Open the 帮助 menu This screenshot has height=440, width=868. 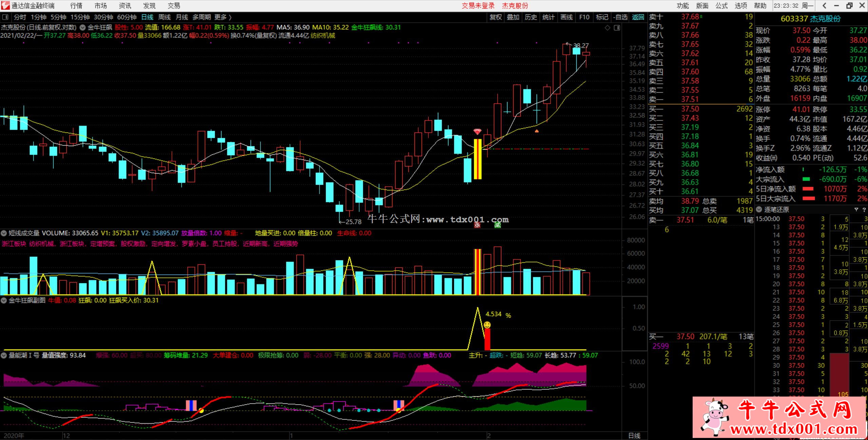click(x=760, y=5)
